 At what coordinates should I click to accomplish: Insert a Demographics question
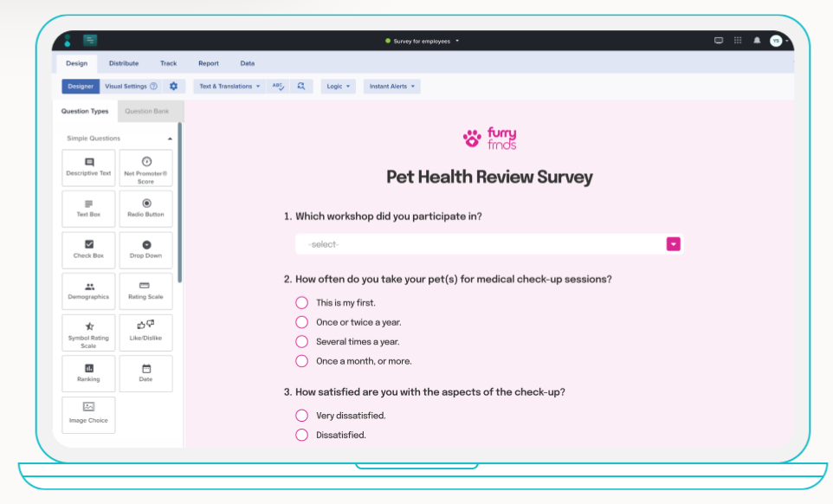[87, 291]
